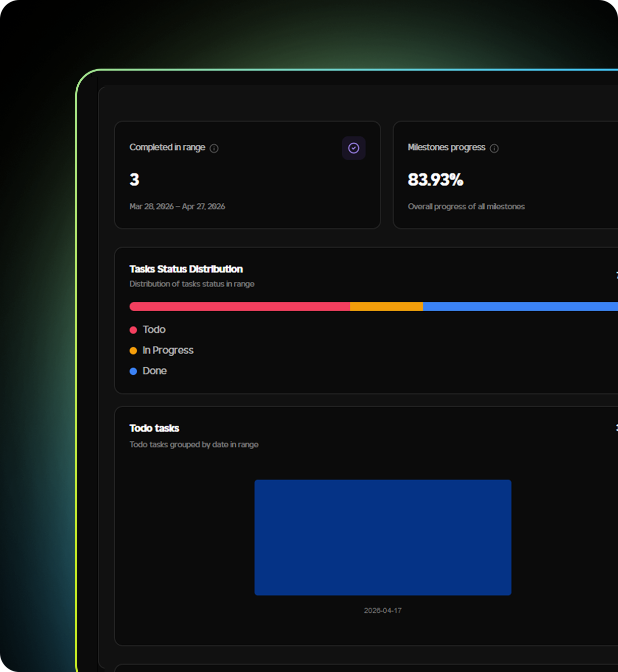Screen dimensions: 618x672
Task: Click the Overall progress of all milestones text
Action: [x=466, y=206]
